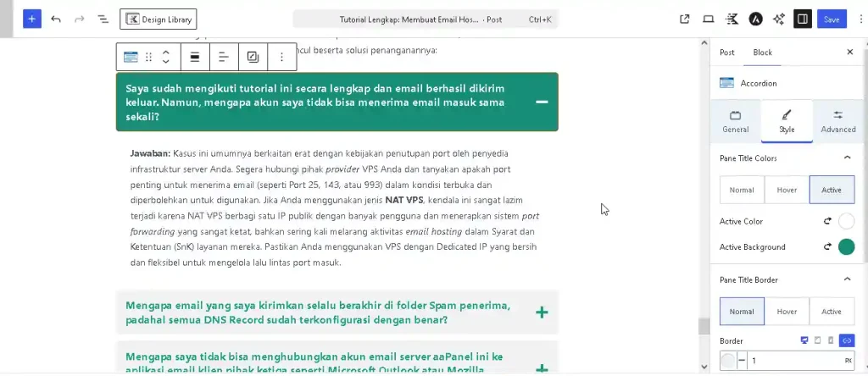The height and width of the screenshot is (376, 868).
Task: Open the Advanced settings tab
Action: coord(838,122)
